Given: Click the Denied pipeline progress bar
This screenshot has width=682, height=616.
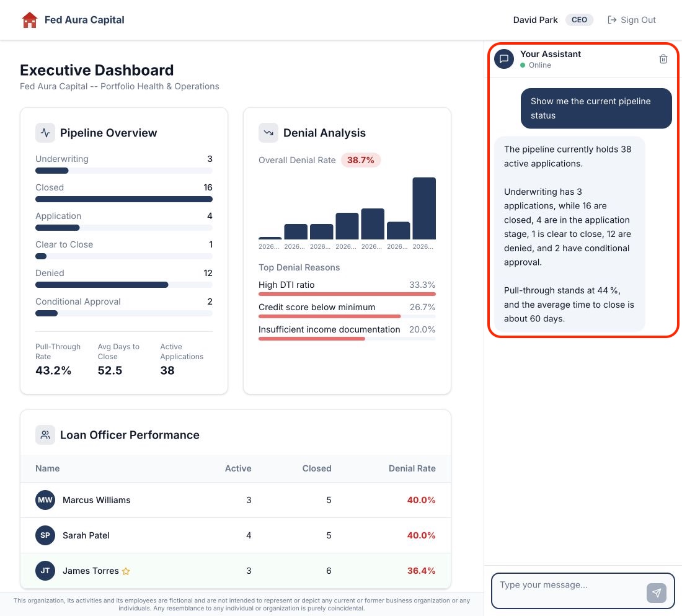Looking at the screenshot, I should (x=124, y=285).
